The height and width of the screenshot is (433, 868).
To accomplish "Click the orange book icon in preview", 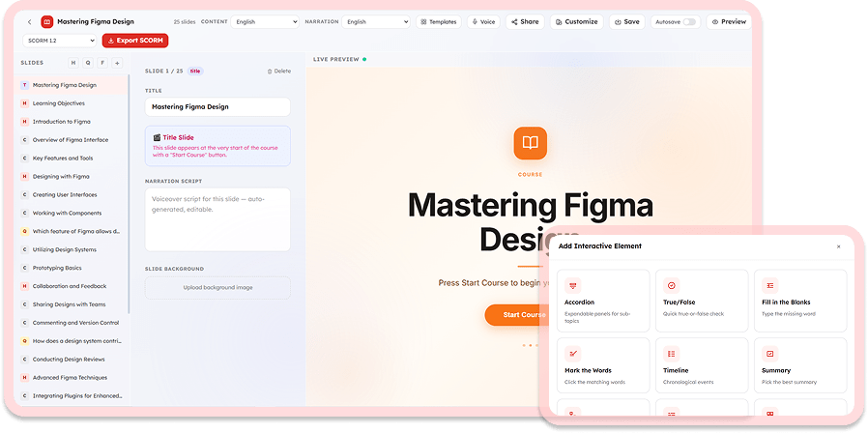I will coord(530,143).
